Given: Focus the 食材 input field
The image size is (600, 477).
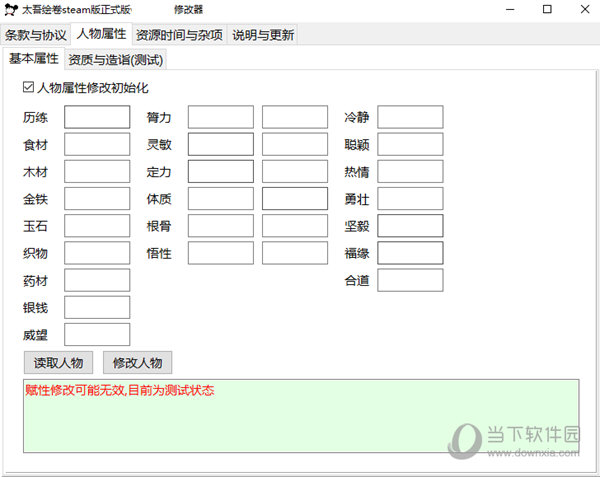Looking at the screenshot, I should coord(97,144).
